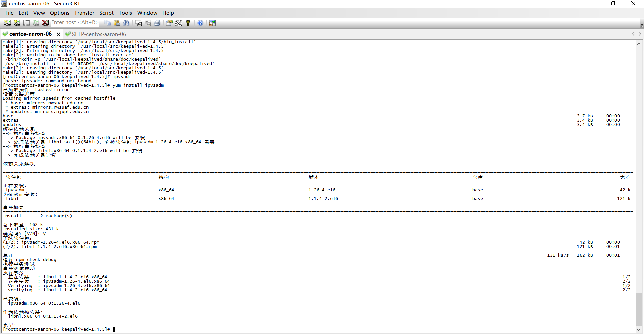Restore down the SecureCRT window

click(613, 4)
